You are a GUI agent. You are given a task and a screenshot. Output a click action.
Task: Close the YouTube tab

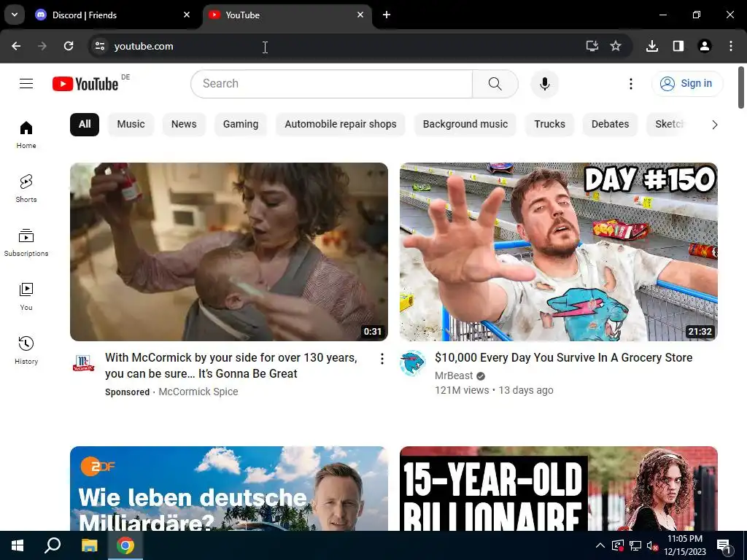tap(360, 15)
